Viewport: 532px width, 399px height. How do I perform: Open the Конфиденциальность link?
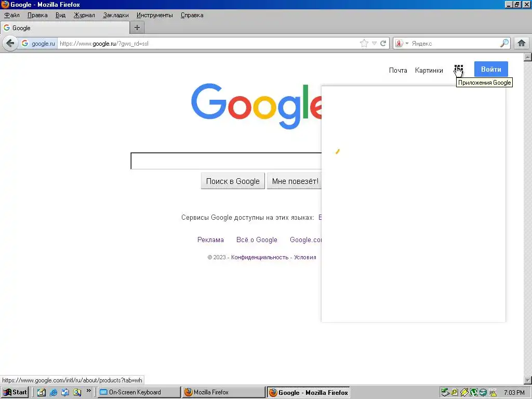(x=260, y=257)
